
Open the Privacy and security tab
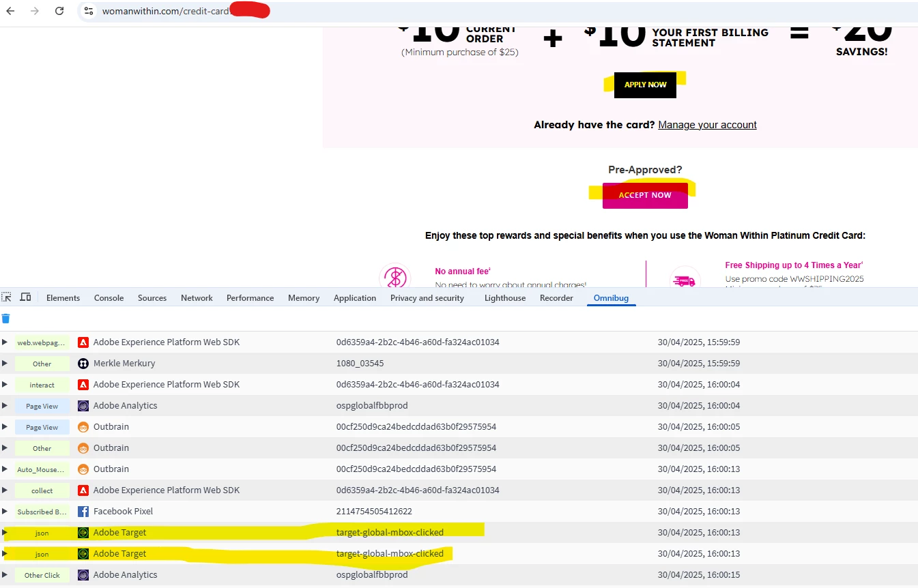pos(427,298)
